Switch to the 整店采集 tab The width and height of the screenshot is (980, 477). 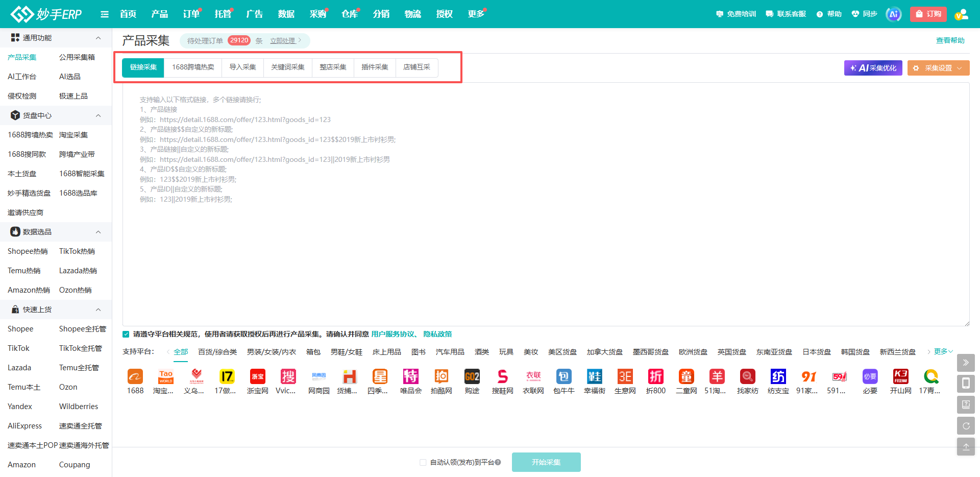(x=333, y=67)
